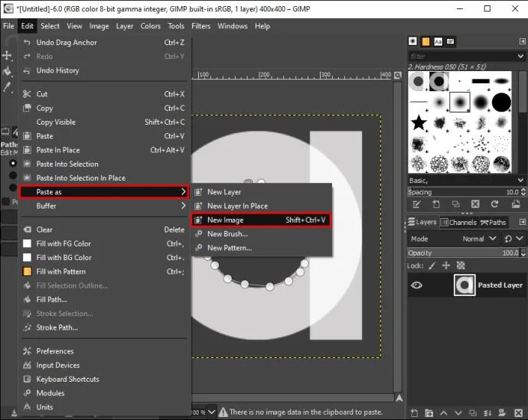Toggle the checkbox below the Paths edit mode radios

click(x=5, y=201)
